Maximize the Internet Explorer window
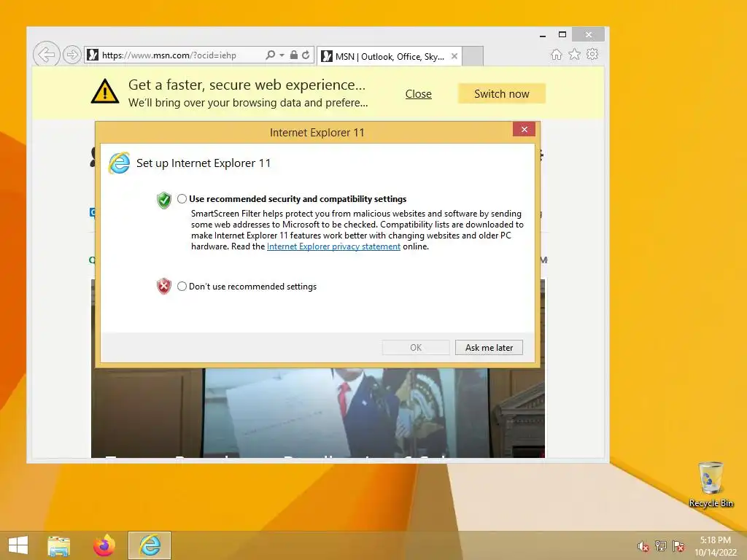The image size is (747, 560). [x=562, y=35]
